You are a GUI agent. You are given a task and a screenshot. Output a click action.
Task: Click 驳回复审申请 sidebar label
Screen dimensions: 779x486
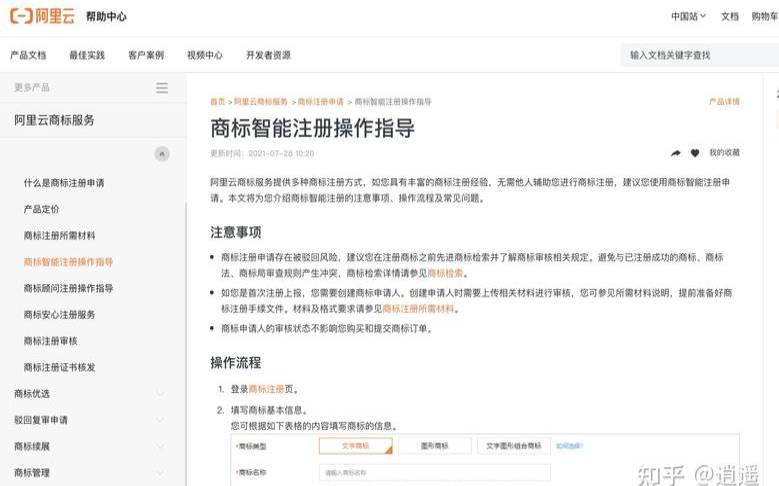pos(41,420)
